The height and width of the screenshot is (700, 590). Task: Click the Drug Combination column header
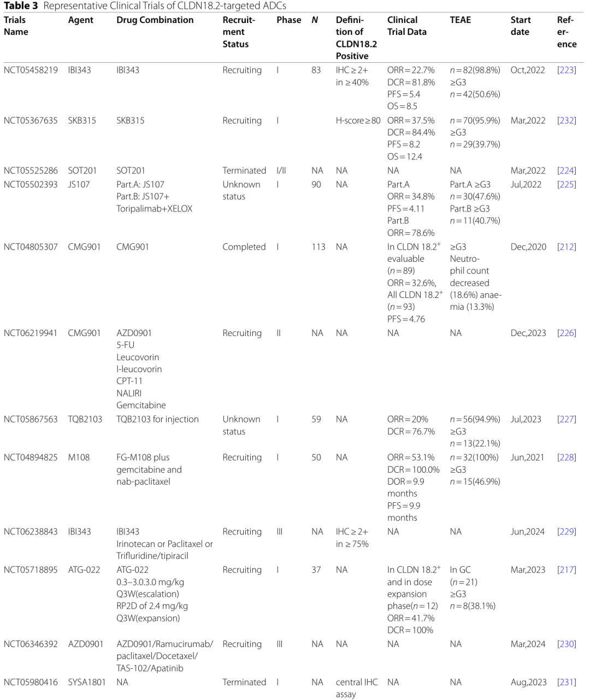click(155, 20)
